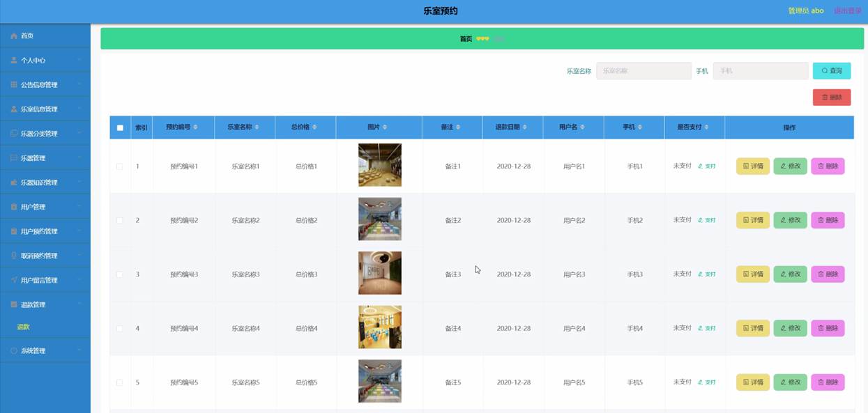This screenshot has height=413, width=868.
Task: Open the music room thumbnail in row 4
Action: (380, 327)
